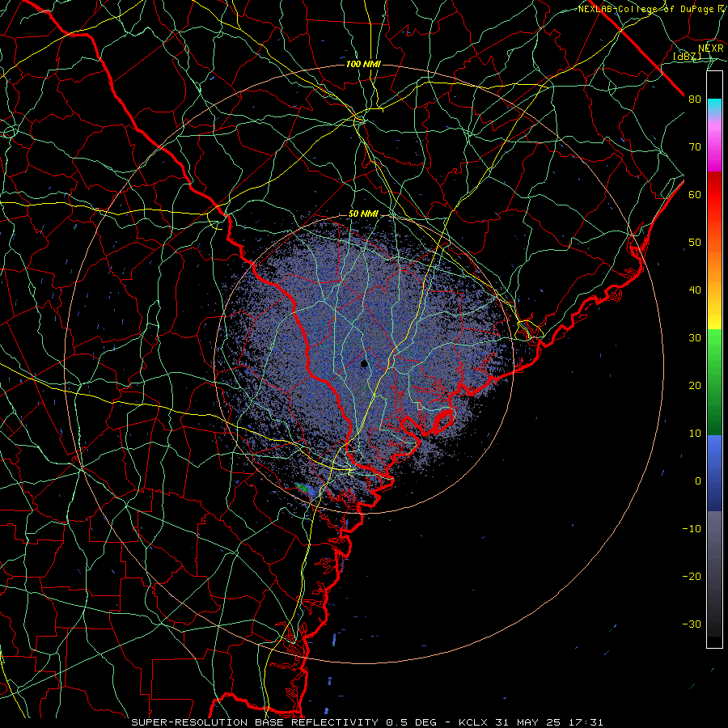Click the 0 dBZ scale value
Screen dimensions: 728x728
(698, 481)
